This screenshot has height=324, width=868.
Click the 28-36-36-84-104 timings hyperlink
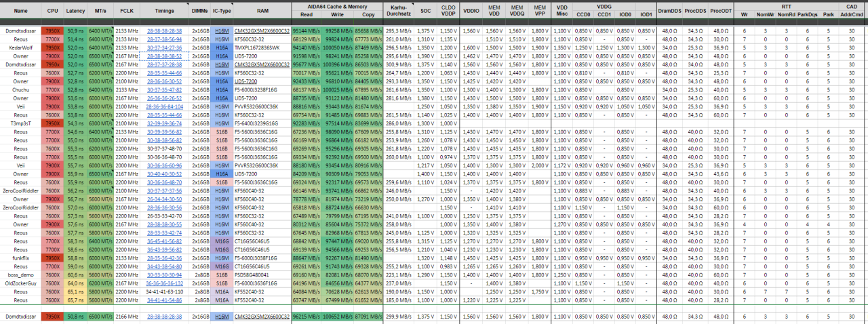point(164,106)
